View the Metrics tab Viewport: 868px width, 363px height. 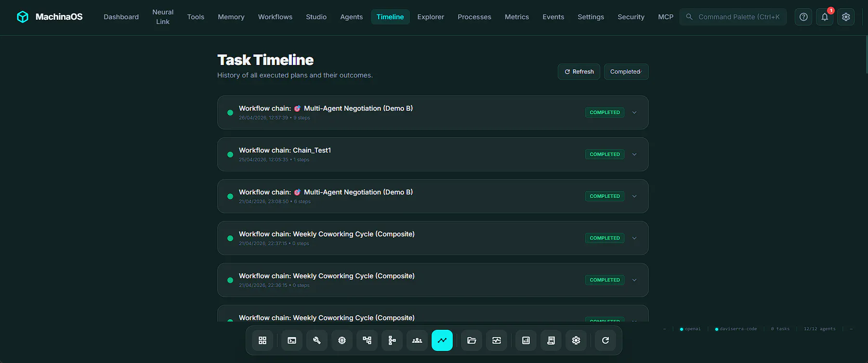click(x=517, y=17)
